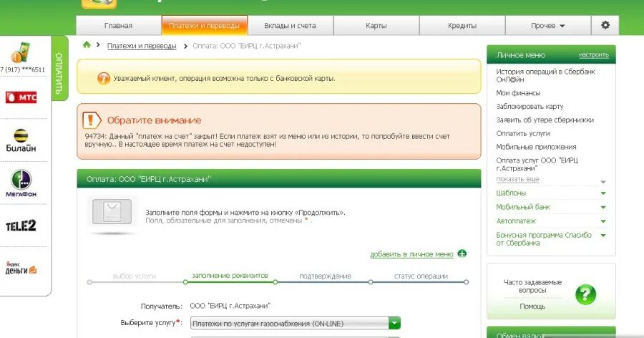Click the заполнение реквизитов step label
Viewport: 644px width, 338px height.
tap(230, 276)
